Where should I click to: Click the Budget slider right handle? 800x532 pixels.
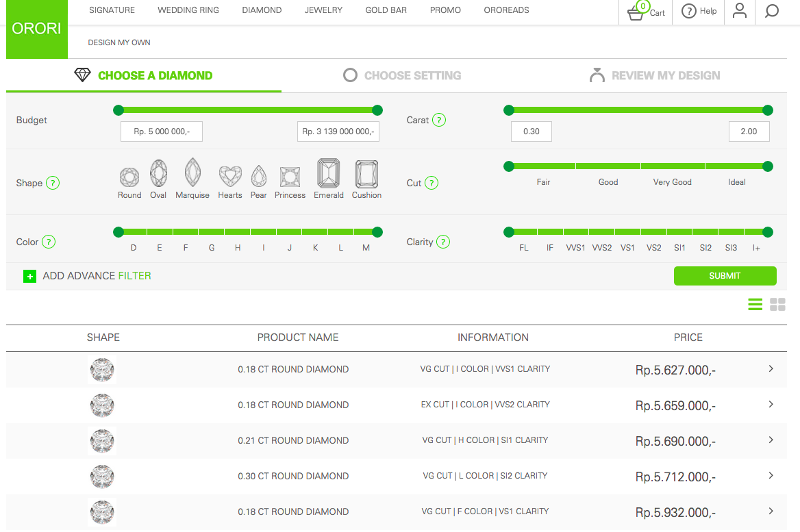(377, 110)
